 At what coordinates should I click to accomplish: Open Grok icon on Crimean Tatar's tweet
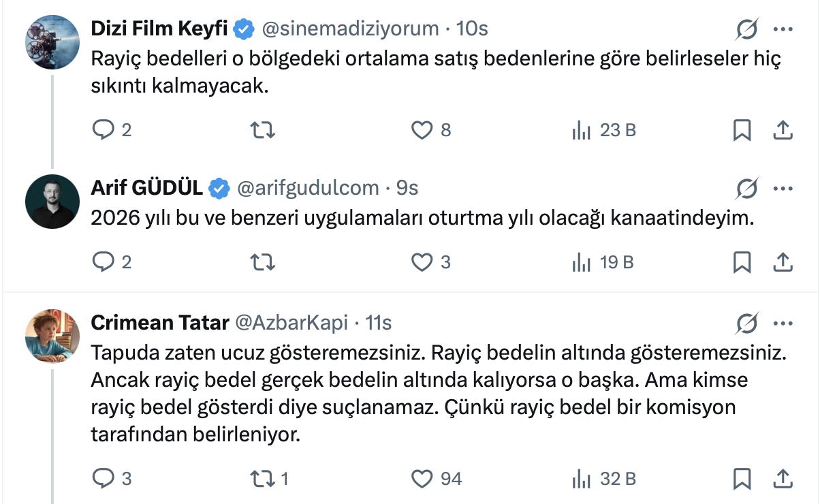pos(748,322)
